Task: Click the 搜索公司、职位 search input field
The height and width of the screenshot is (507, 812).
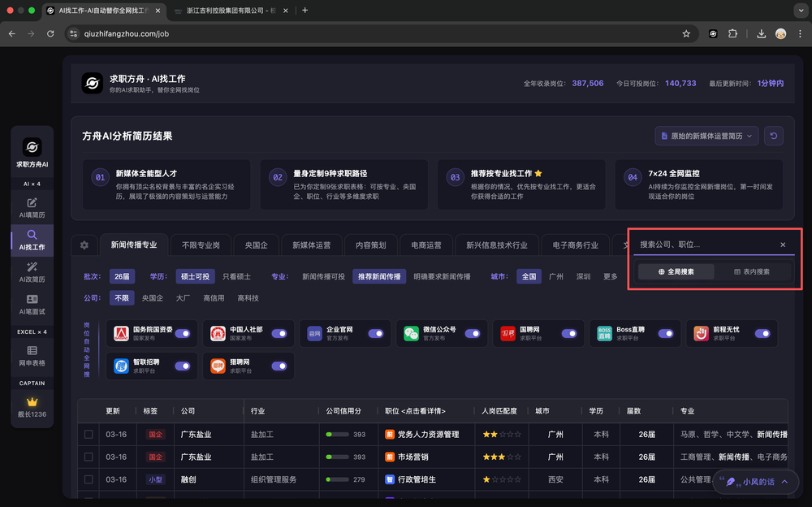Action: coord(702,245)
